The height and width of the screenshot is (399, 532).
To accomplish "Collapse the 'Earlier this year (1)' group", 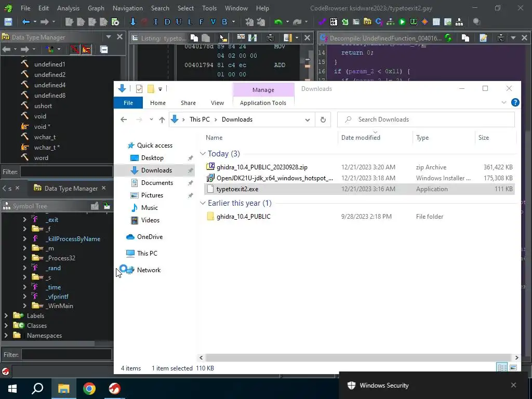I will coord(203,203).
